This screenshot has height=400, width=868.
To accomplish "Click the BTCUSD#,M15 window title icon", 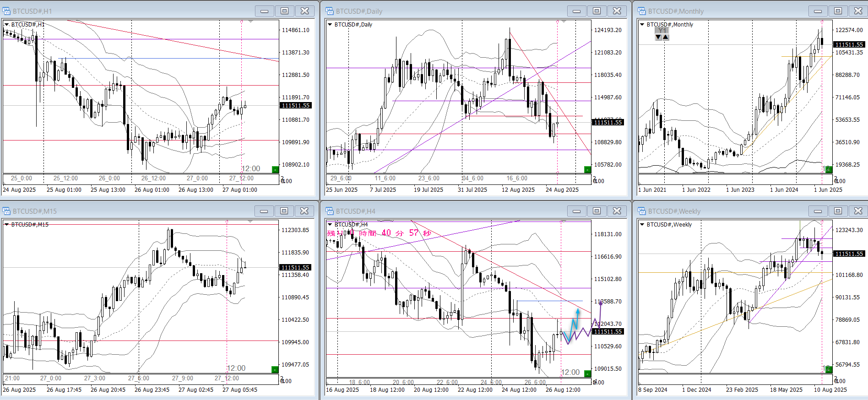I will (7, 211).
